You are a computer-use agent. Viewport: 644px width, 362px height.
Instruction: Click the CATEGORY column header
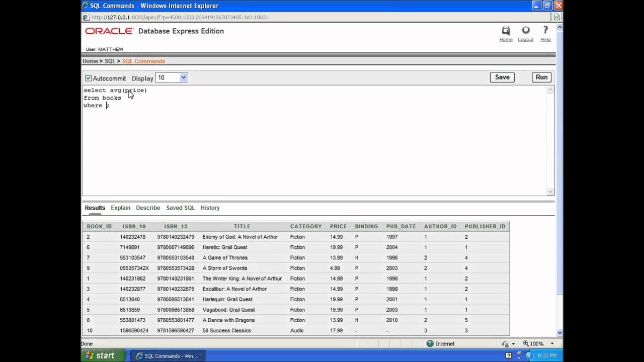tap(306, 226)
